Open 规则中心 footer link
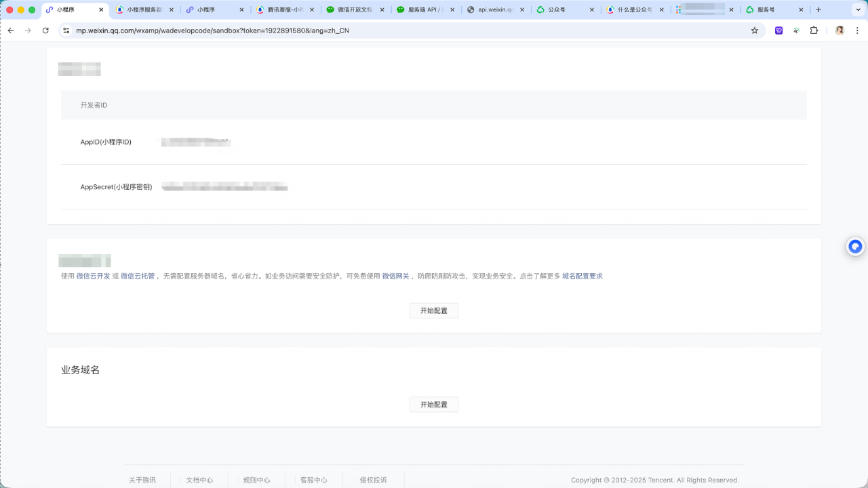868x488 pixels. pyautogui.click(x=256, y=480)
